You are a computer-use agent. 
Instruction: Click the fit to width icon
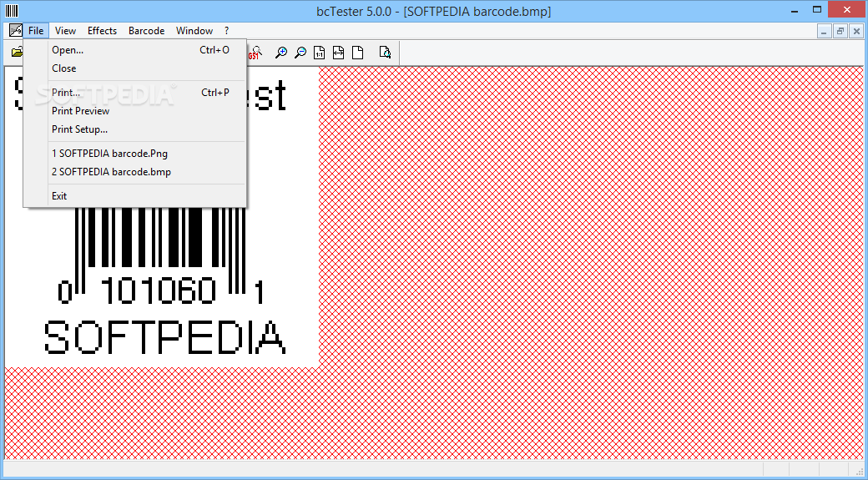(x=338, y=53)
